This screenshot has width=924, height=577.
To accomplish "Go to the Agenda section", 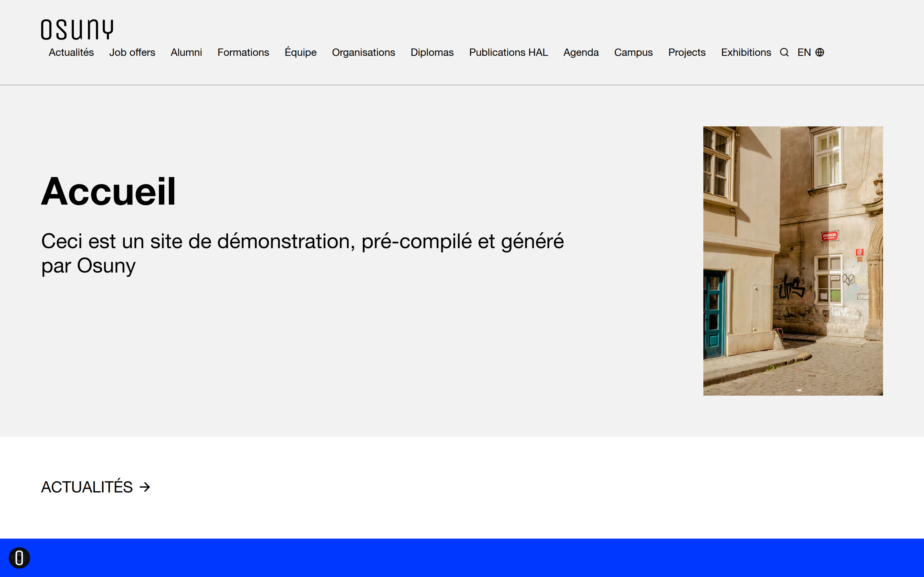I will [x=581, y=52].
